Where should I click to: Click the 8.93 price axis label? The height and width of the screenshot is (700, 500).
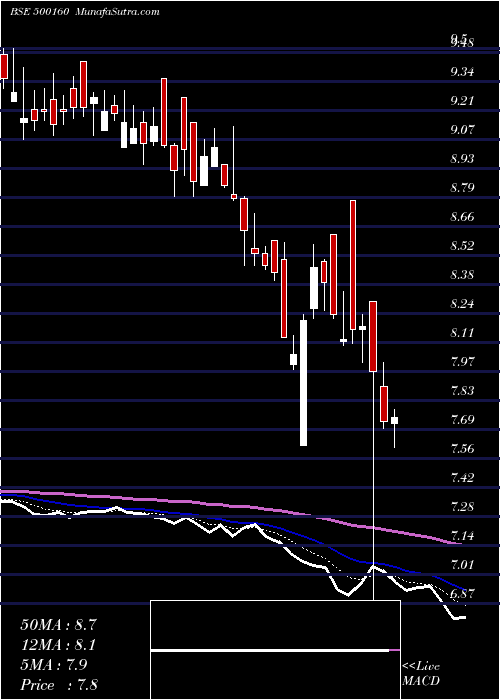pyautogui.click(x=462, y=159)
